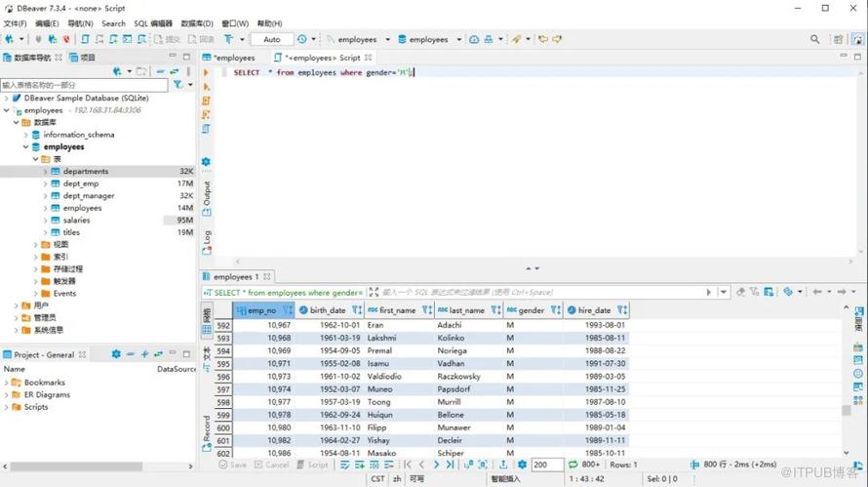The height and width of the screenshot is (487, 868).
Task: Jump to last row icon in results
Action: point(450,465)
